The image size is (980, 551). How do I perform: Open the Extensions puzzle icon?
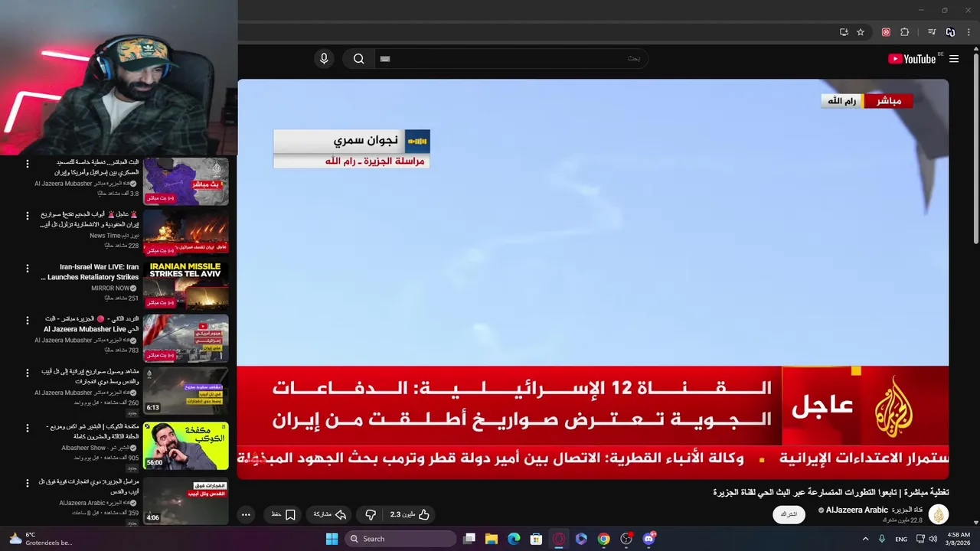pyautogui.click(x=904, y=32)
